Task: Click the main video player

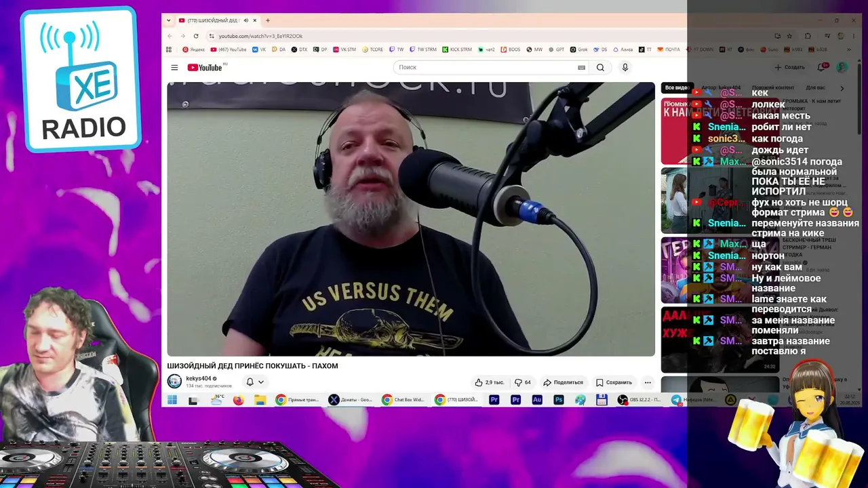Action: (x=411, y=219)
